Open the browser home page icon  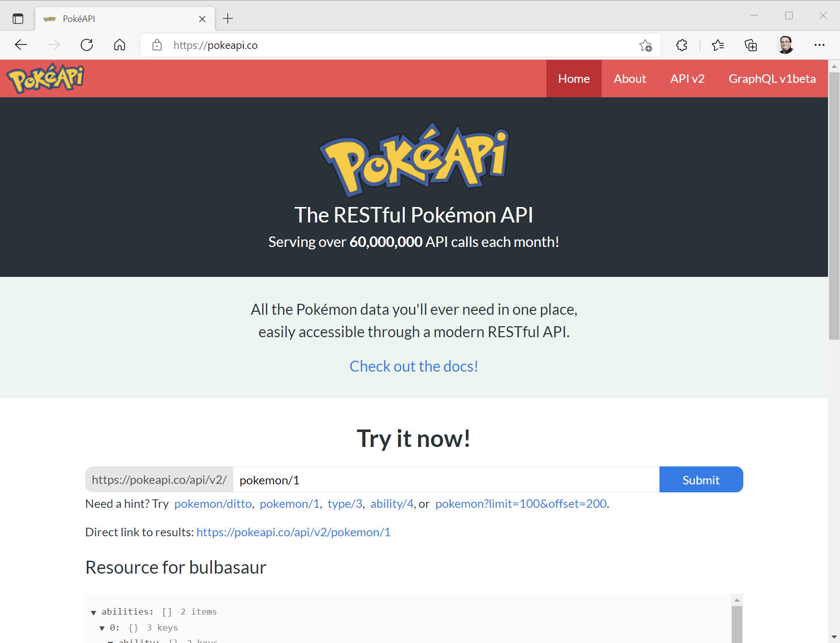tap(120, 45)
